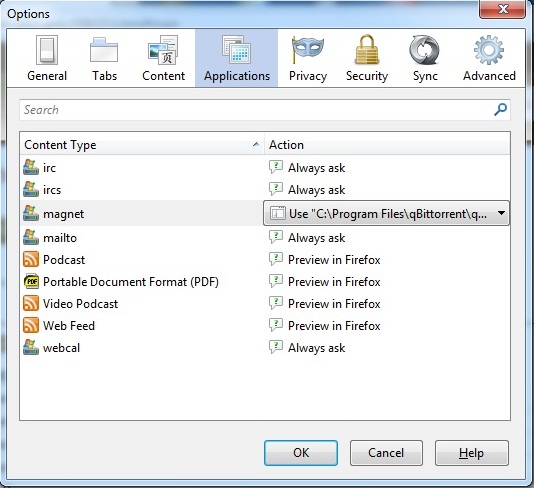This screenshot has width=534, height=488.
Task: Open the Help button
Action: (472, 453)
